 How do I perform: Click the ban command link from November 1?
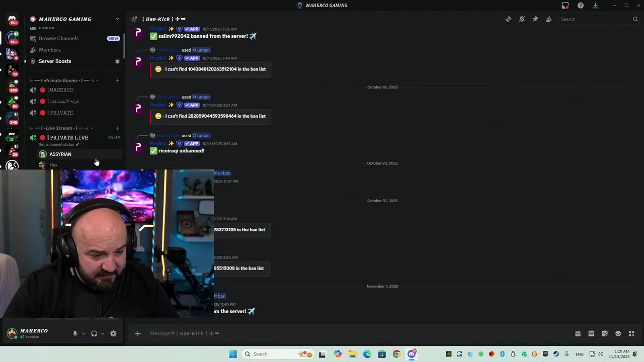(x=220, y=296)
